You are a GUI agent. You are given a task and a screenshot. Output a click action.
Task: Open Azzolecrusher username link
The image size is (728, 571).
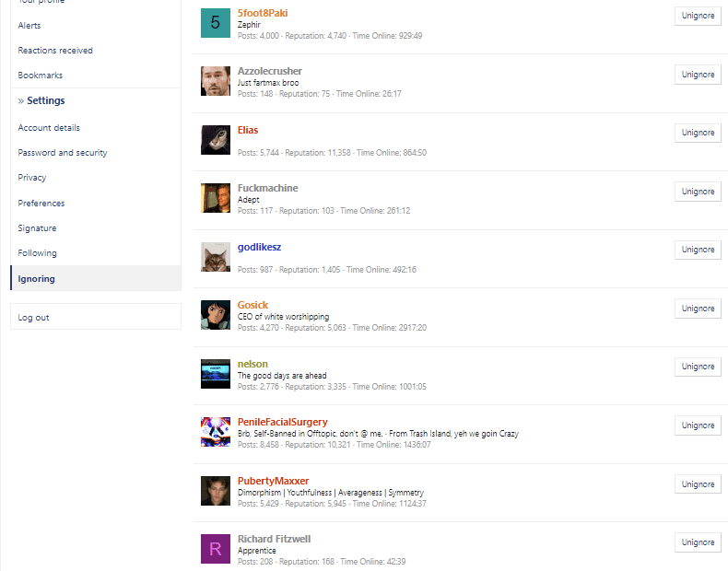point(270,71)
